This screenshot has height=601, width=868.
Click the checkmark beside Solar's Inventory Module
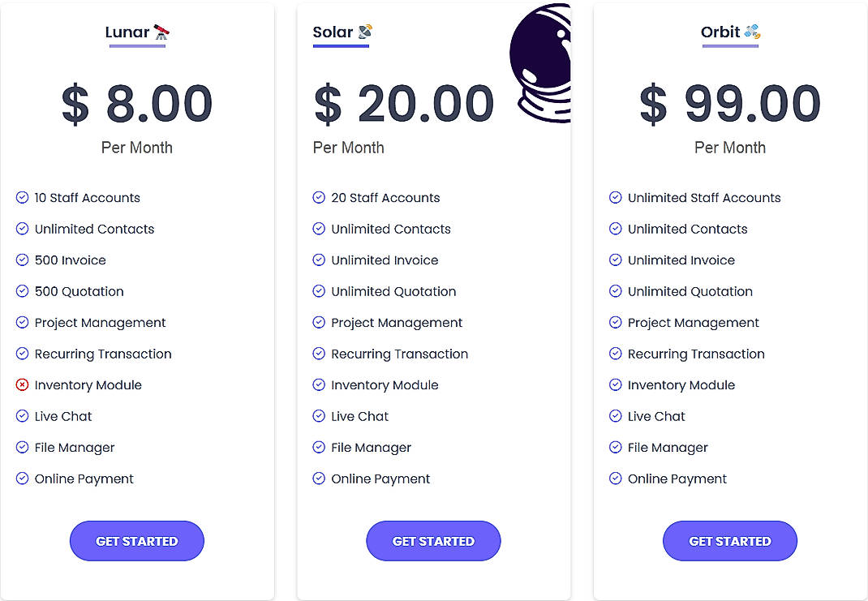click(318, 385)
